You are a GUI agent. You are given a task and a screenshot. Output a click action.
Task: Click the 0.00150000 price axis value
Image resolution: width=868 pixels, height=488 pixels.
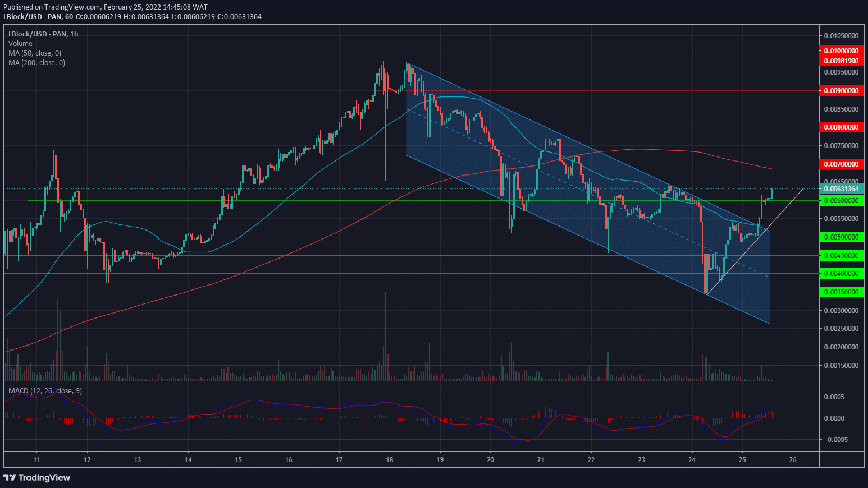[841, 366]
